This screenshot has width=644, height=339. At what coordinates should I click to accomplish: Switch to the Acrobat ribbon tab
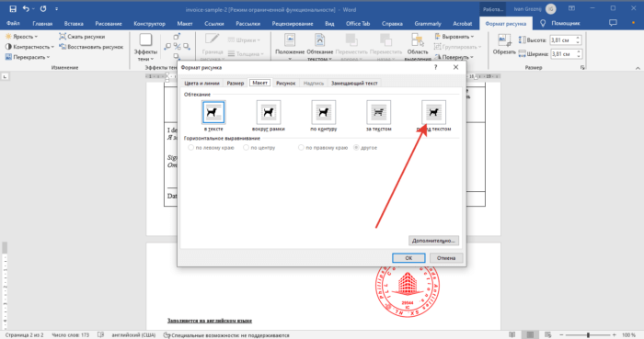pos(462,23)
